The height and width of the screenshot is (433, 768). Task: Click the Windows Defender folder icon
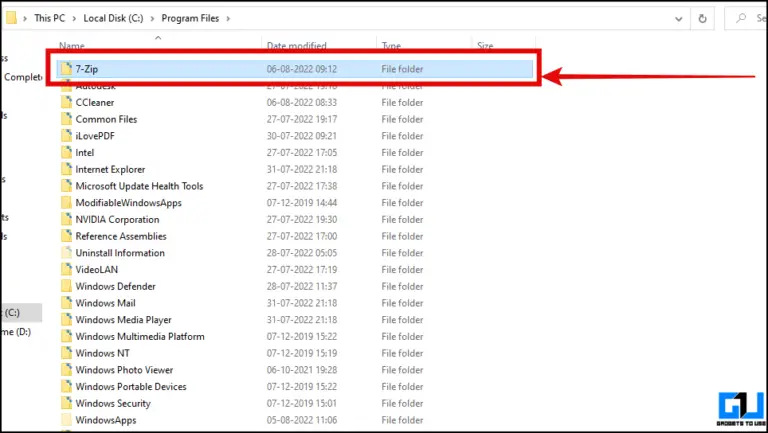coord(66,286)
